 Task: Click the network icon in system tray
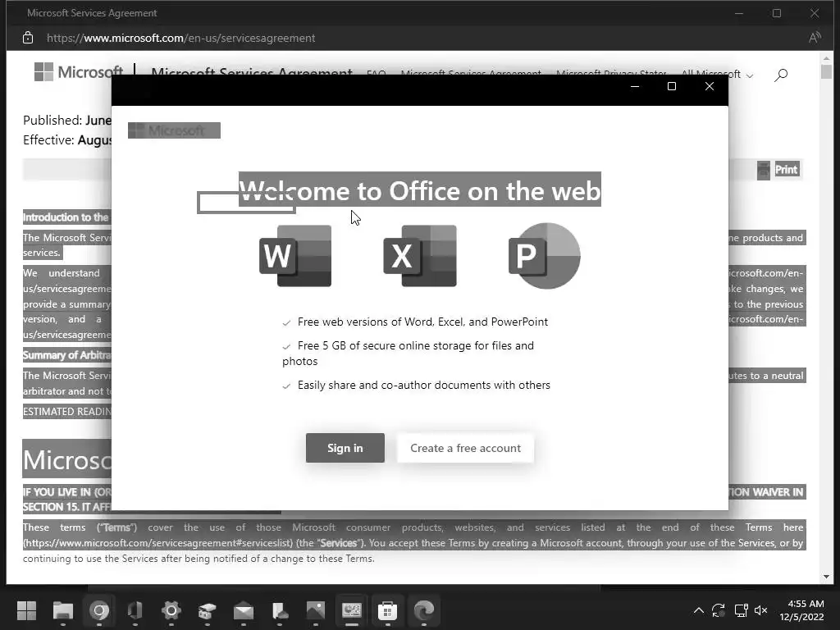[x=741, y=610]
